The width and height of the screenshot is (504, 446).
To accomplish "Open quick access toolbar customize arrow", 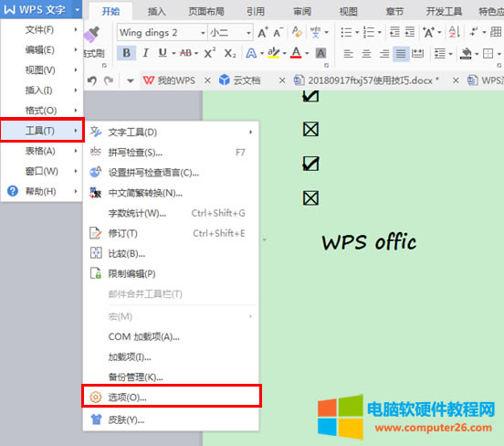I will pos(131,80).
